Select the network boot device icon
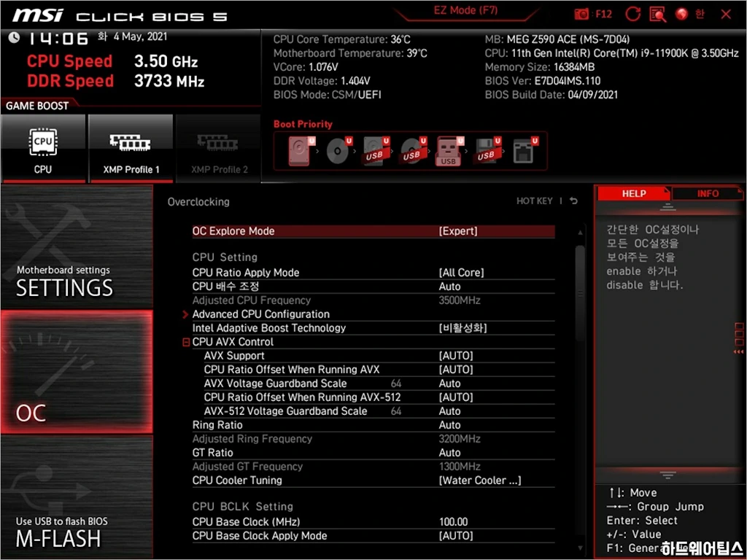 (524, 151)
